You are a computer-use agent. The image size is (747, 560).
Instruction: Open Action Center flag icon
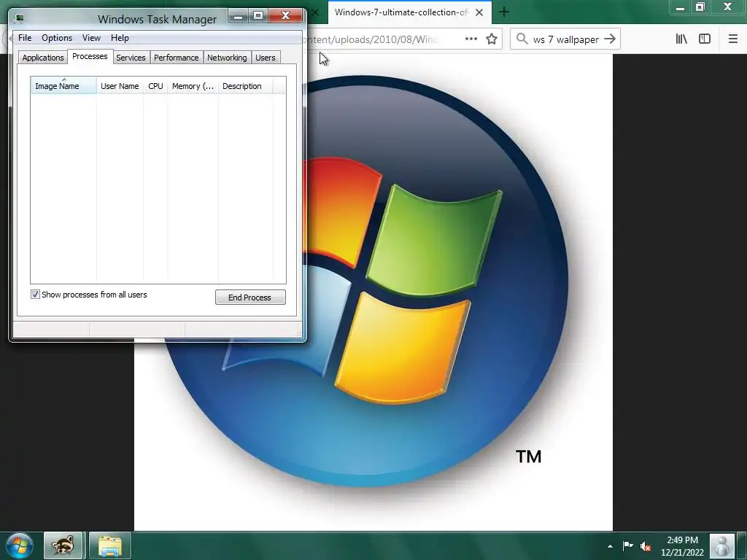click(628, 545)
